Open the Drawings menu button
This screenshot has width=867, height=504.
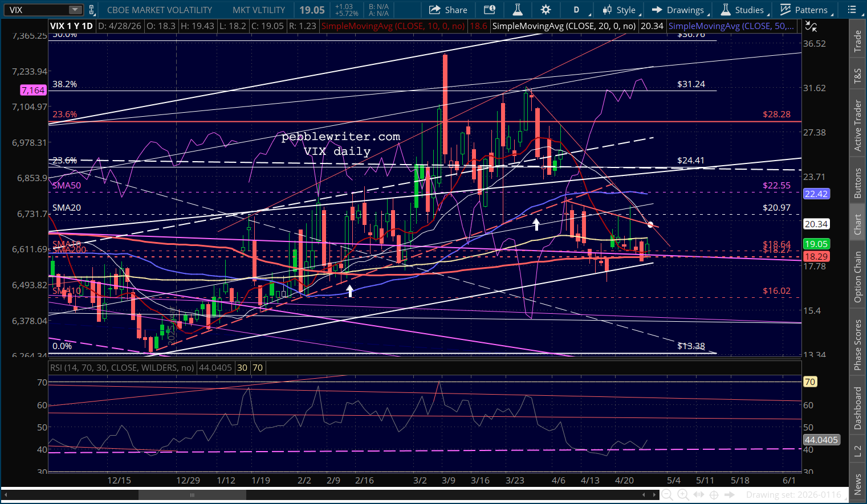tap(681, 10)
